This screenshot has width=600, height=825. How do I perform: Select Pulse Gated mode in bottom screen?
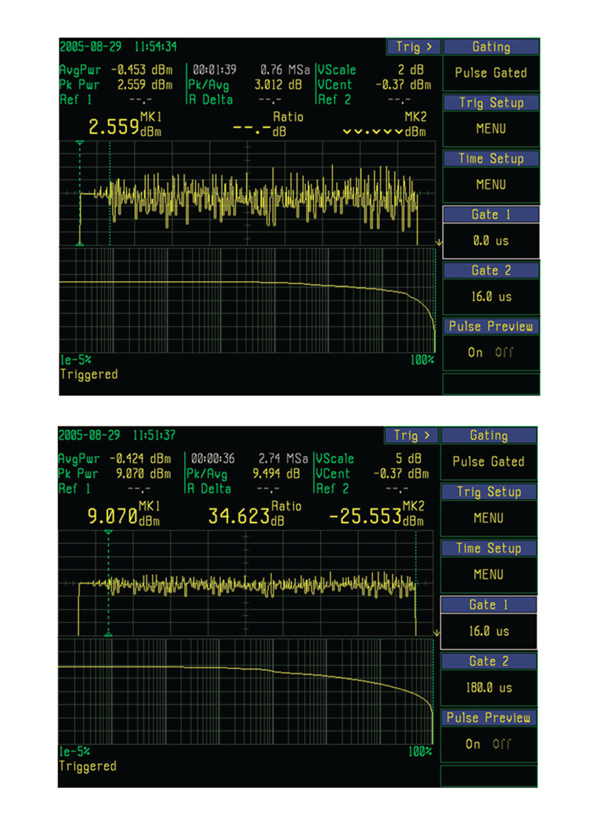(490, 462)
